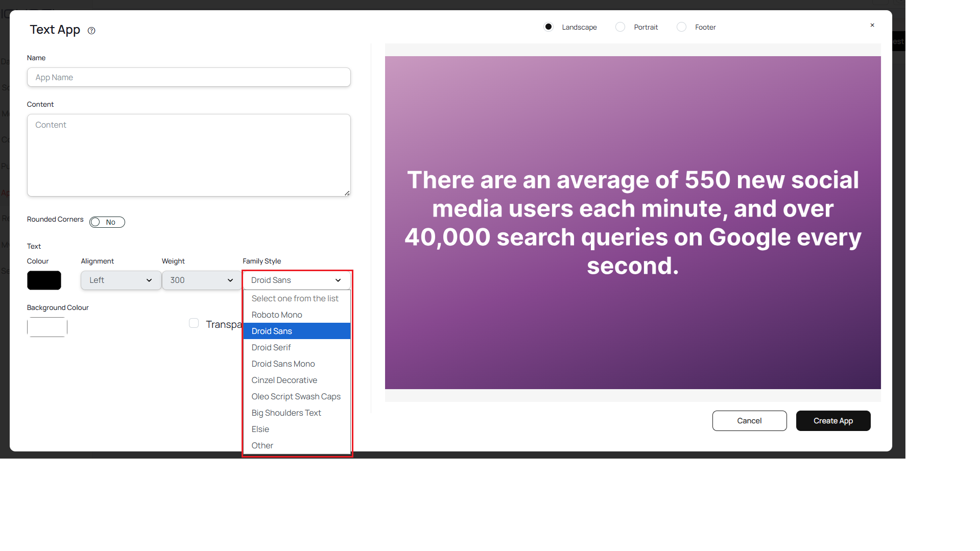
Task: Choose Roboto Mono from the font list
Action: tap(277, 315)
